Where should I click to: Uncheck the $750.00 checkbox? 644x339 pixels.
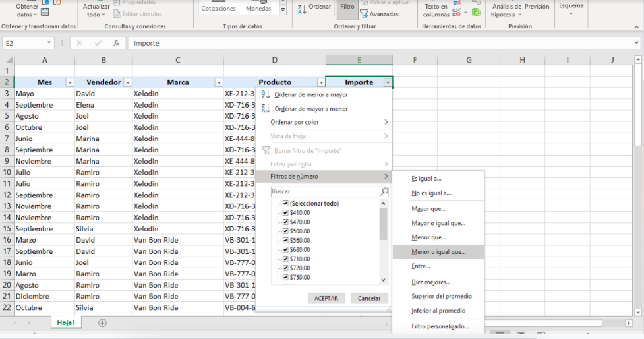coord(285,278)
